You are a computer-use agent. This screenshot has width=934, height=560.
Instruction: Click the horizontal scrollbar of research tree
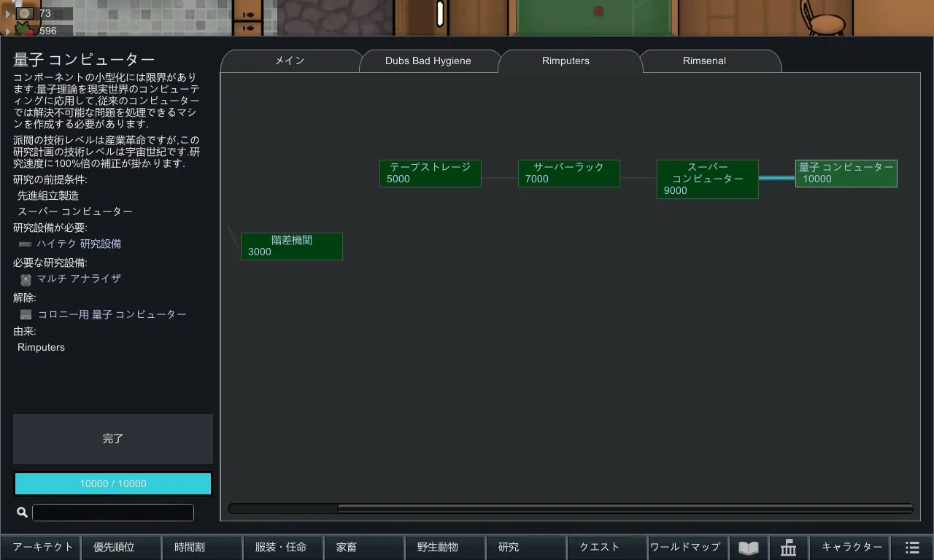pos(624,508)
